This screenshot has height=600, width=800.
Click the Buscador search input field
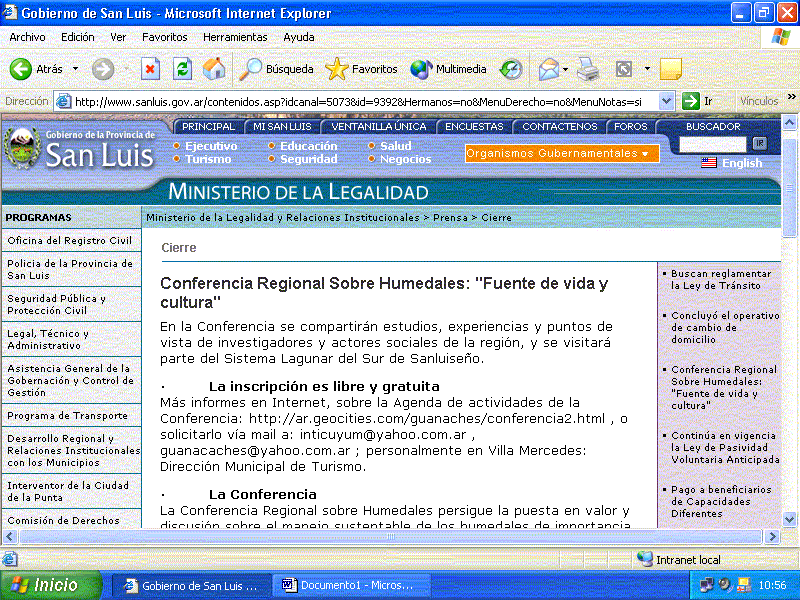click(x=713, y=144)
